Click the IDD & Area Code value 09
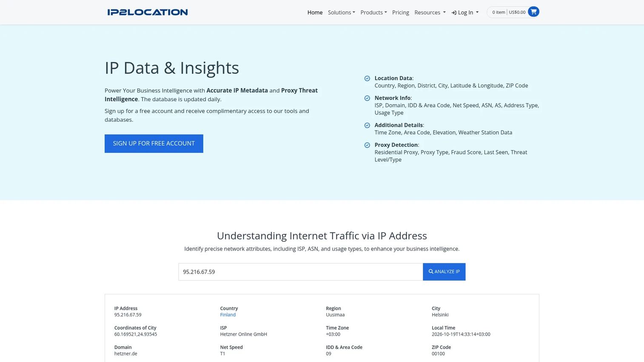644x362 pixels. 328,354
